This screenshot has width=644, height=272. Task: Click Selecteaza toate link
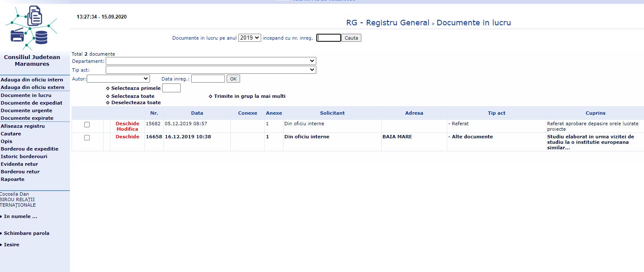(x=133, y=96)
